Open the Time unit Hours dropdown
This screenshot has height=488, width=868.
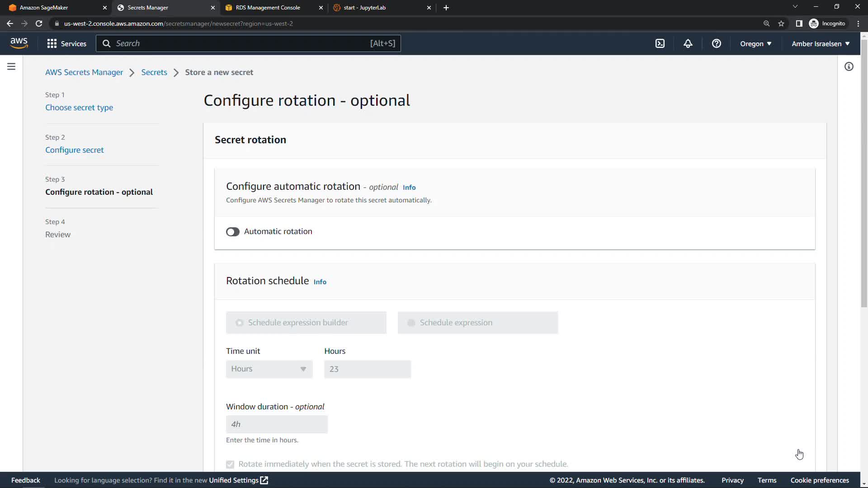[x=269, y=369]
